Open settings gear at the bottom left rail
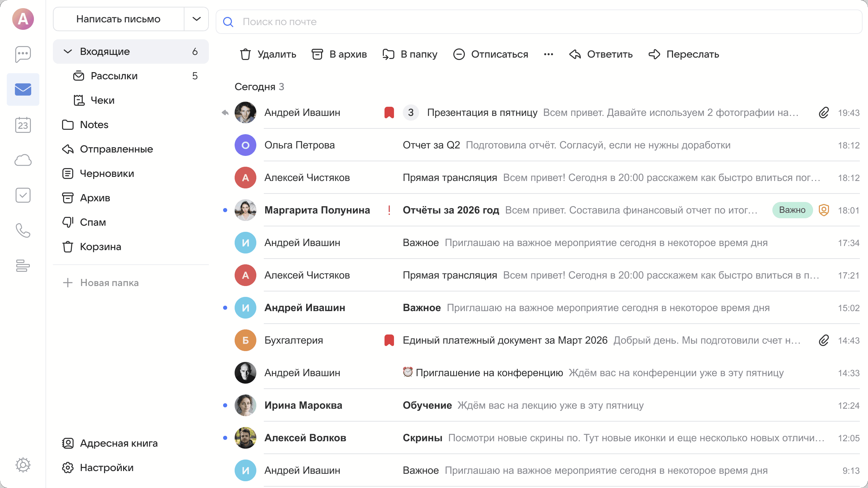 (23, 465)
